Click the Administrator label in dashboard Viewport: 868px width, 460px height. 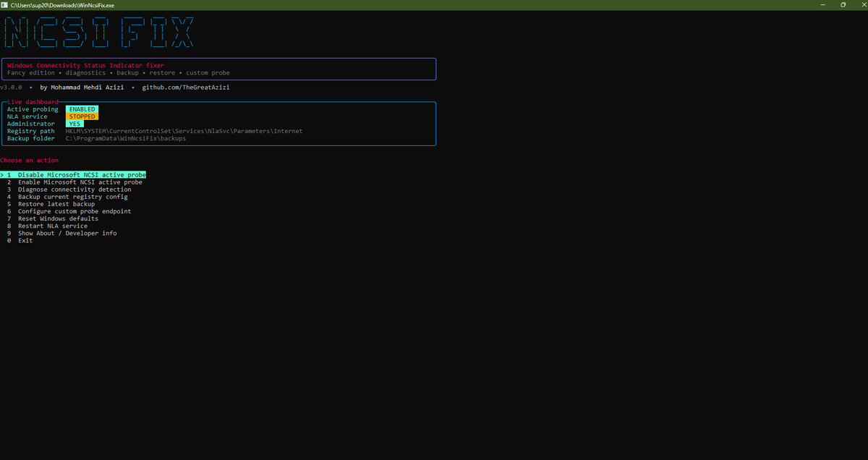click(31, 124)
